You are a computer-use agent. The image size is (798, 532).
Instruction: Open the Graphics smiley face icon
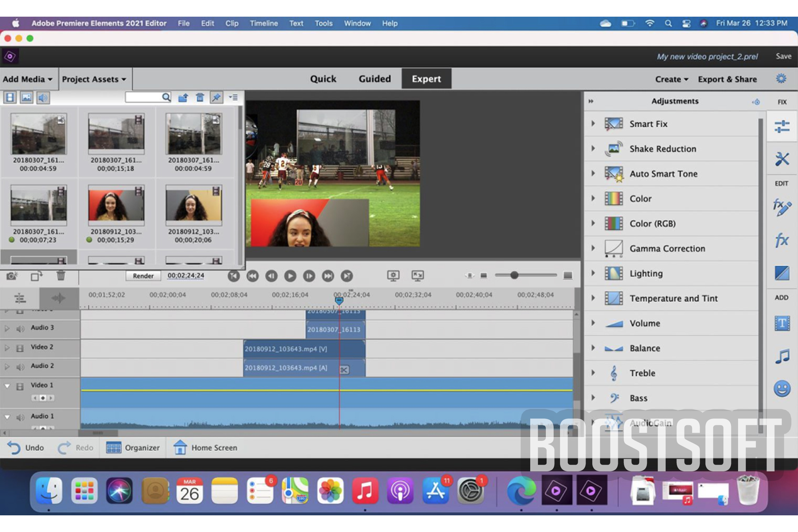pyautogui.click(x=782, y=388)
